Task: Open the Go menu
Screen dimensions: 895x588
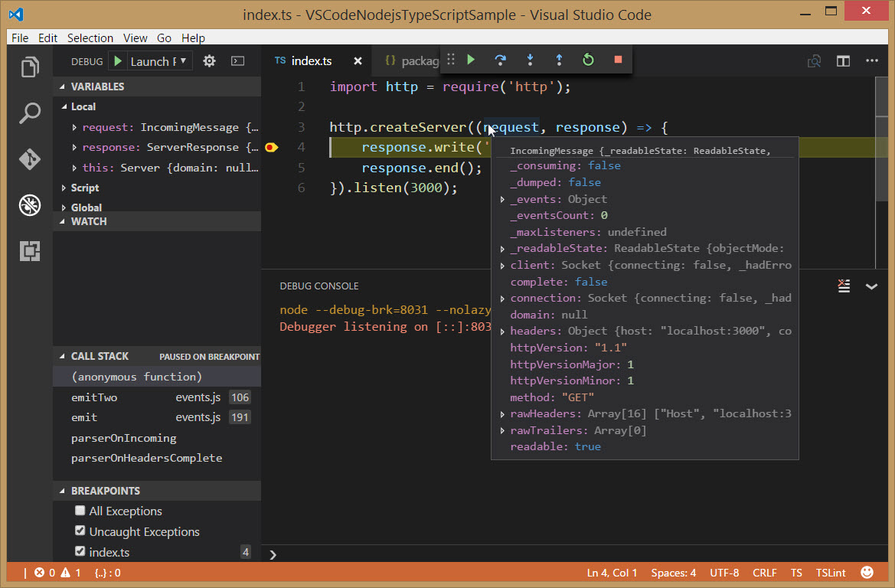Action: 165,38
